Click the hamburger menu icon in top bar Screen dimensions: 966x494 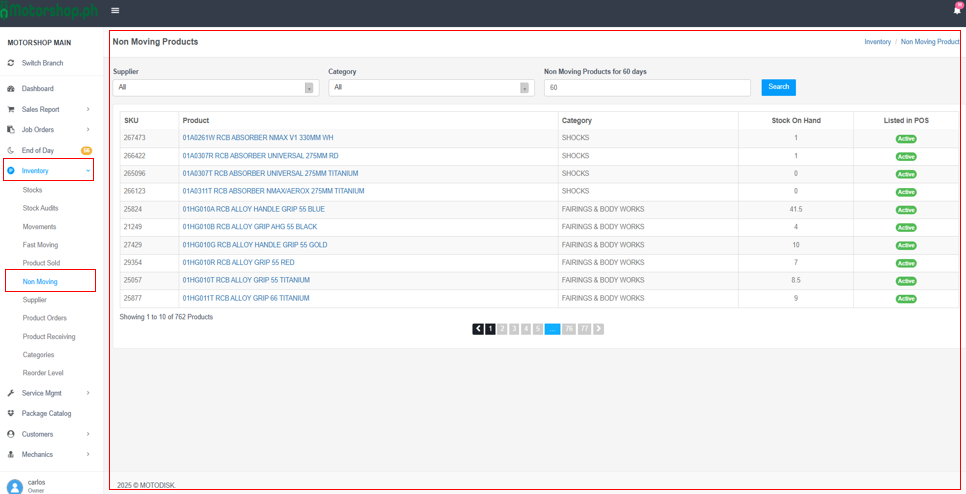[x=115, y=10]
